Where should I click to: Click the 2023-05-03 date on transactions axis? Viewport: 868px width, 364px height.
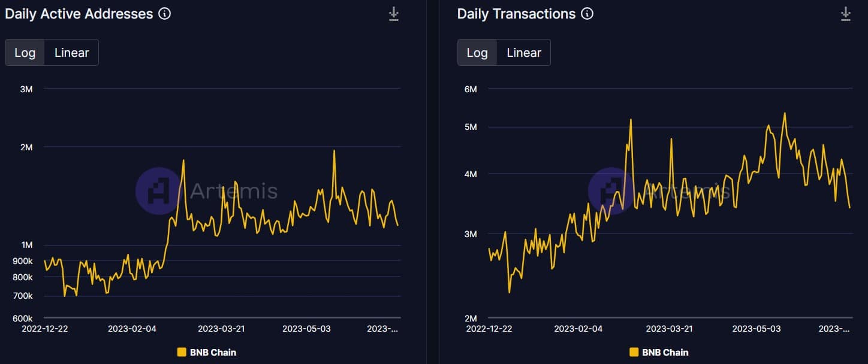point(757,329)
